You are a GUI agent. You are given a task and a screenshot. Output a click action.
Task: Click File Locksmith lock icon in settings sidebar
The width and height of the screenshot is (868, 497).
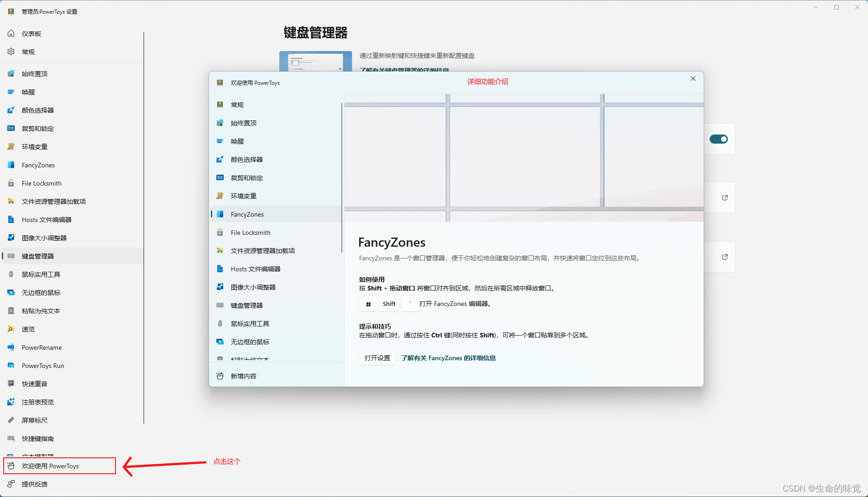pyautogui.click(x=11, y=183)
